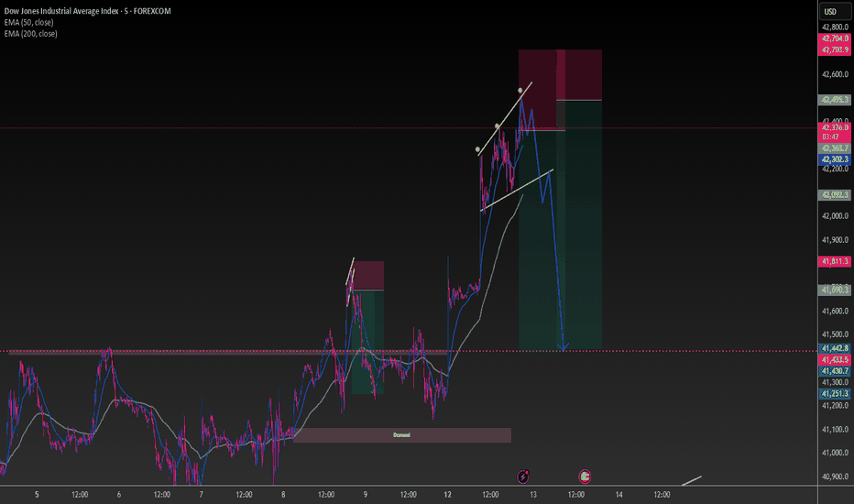Click date label 12 on time axis
Screen dimensions: 854x504
click(448, 495)
